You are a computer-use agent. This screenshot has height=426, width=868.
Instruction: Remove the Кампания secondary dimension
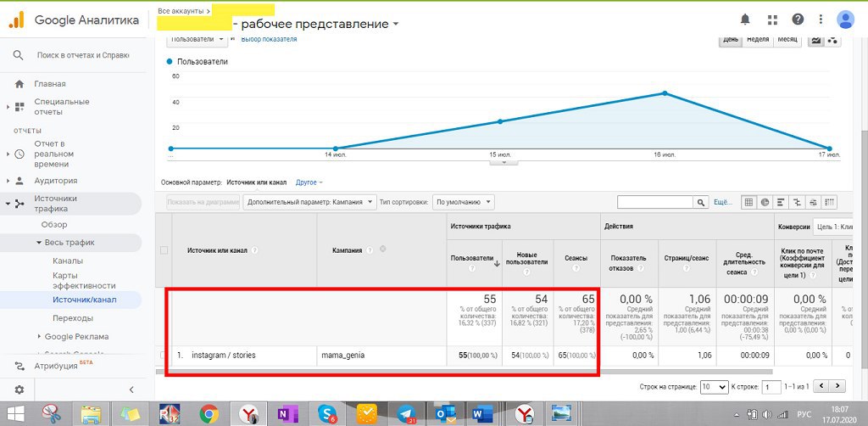(382, 249)
